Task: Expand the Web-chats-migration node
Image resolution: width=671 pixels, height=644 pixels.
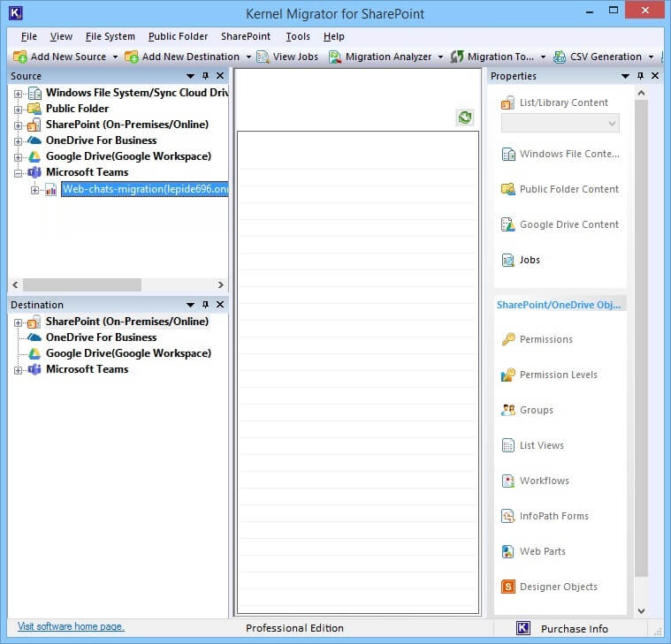Action: (x=35, y=190)
